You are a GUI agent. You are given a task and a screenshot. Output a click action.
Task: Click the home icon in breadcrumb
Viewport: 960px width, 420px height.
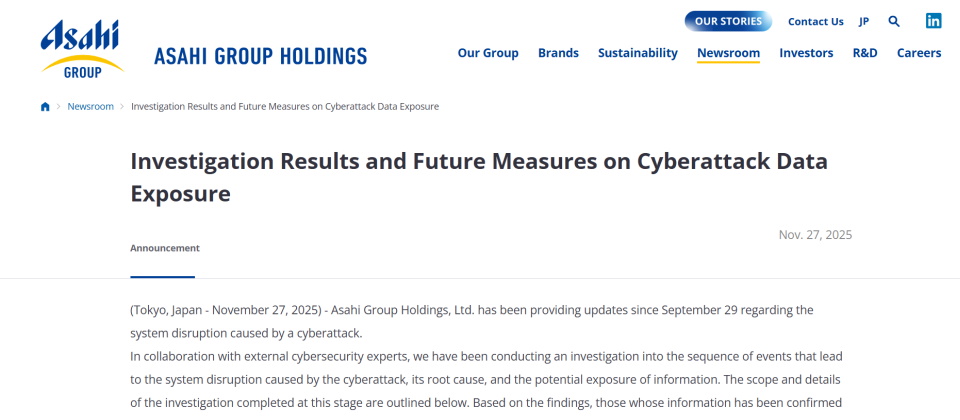[x=45, y=107]
